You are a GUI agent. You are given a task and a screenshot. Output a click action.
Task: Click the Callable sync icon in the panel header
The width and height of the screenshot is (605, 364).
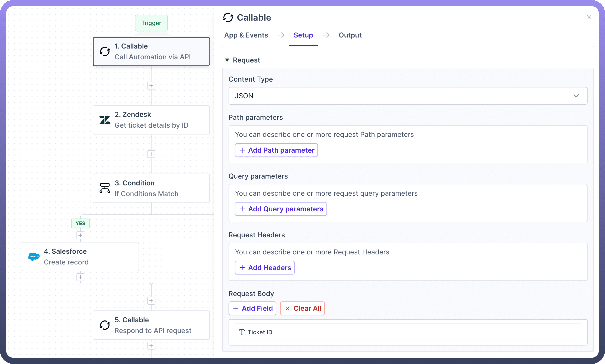tap(228, 18)
